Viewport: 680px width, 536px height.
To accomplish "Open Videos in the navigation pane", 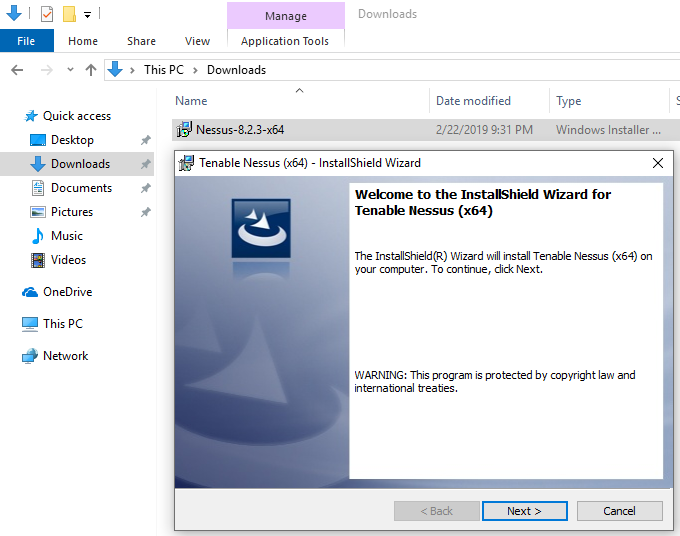I will (69, 260).
